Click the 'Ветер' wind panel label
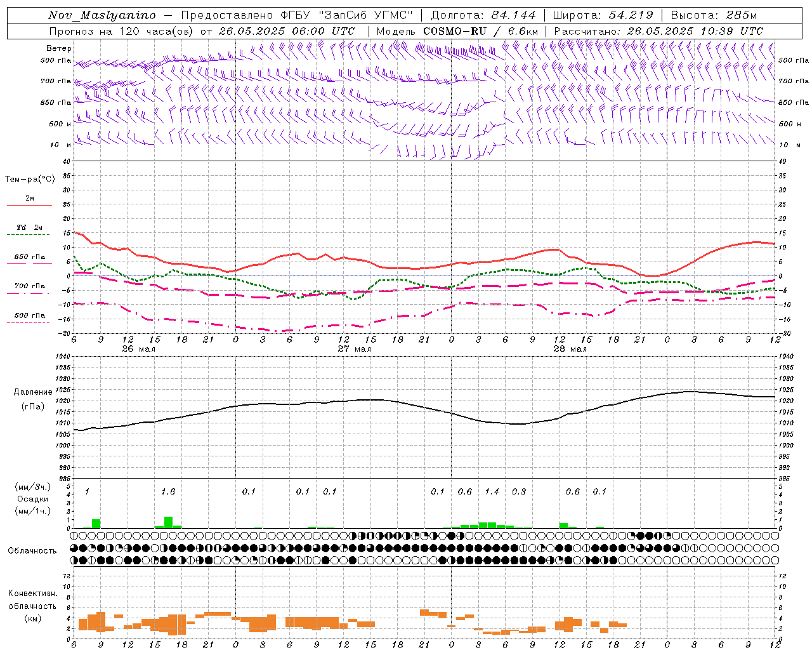 pyautogui.click(x=59, y=48)
